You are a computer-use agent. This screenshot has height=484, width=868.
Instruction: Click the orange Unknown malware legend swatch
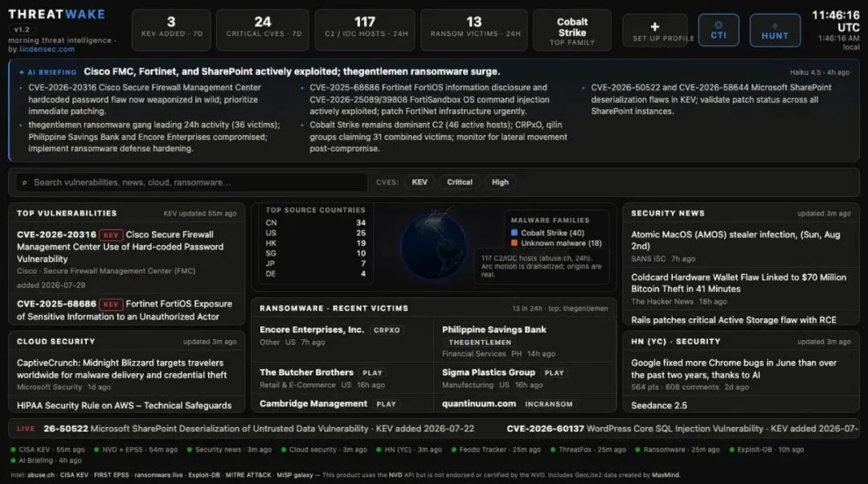point(514,243)
